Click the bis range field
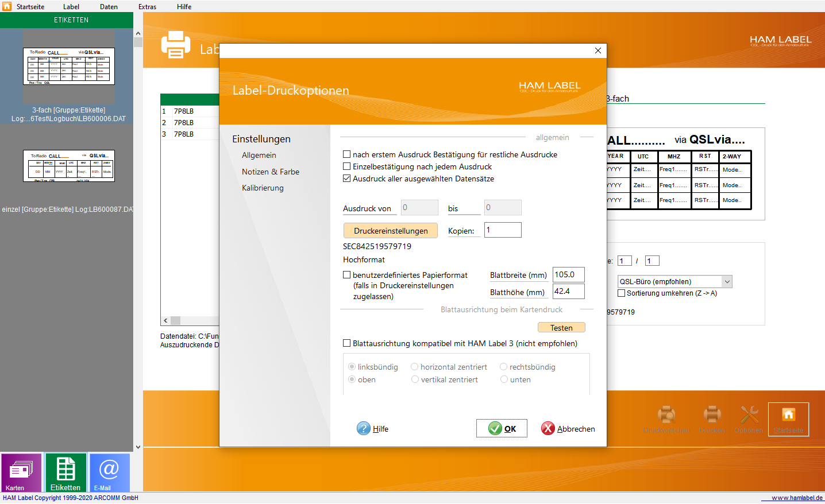The image size is (825, 504). click(503, 207)
